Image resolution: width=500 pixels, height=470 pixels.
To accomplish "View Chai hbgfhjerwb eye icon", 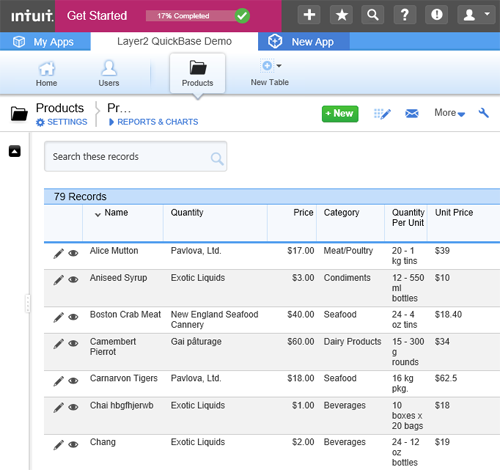I will click(x=73, y=407).
